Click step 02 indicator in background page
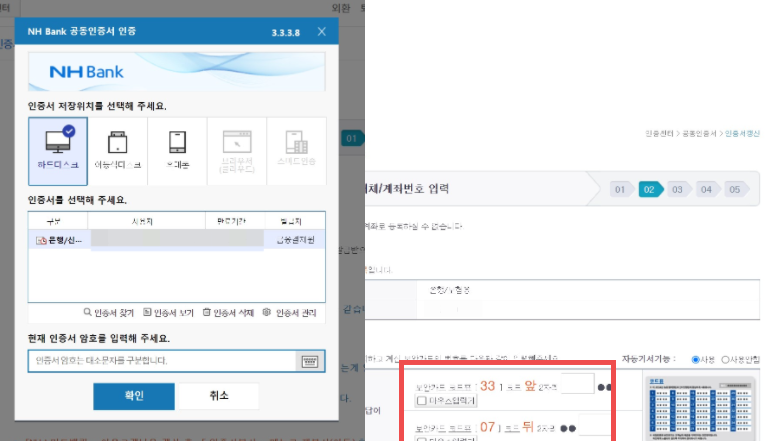The width and height of the screenshot is (775, 441). [650, 189]
